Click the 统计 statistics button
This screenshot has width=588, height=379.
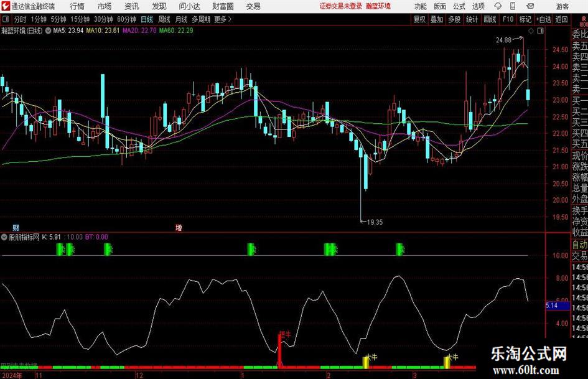pyautogui.click(x=472, y=19)
